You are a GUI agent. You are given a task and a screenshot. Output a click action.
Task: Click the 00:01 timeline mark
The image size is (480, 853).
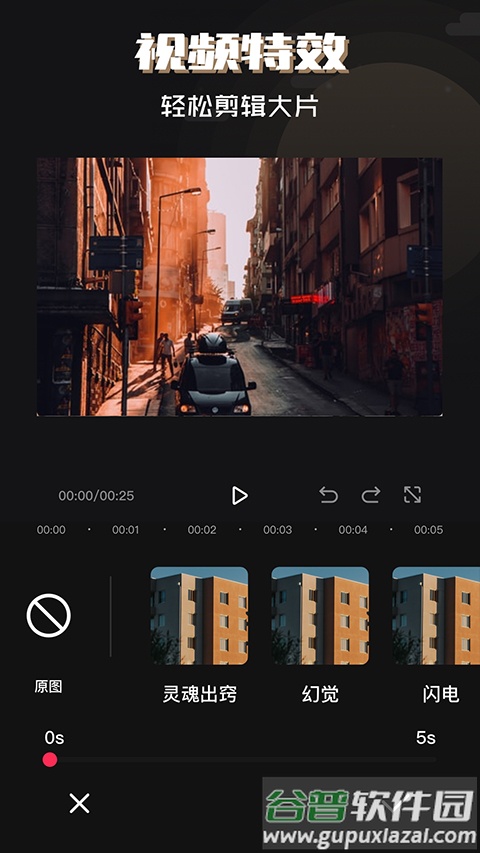click(126, 530)
